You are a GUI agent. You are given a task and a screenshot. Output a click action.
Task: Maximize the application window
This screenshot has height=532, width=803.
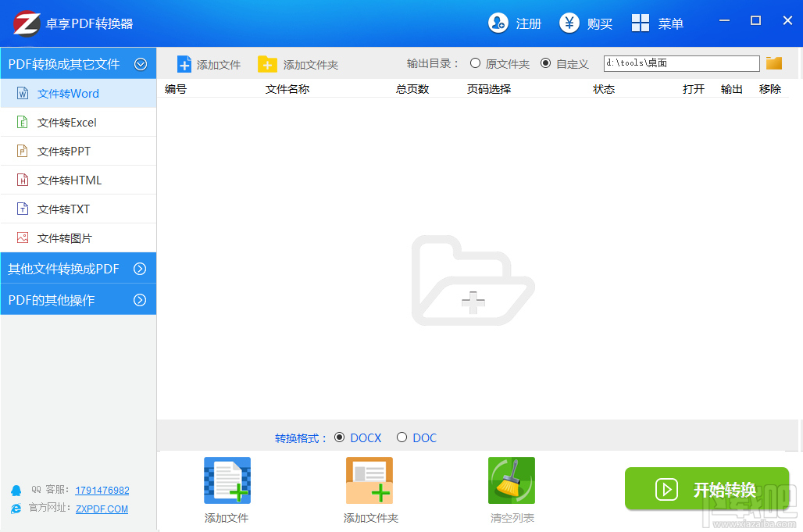tap(755, 20)
